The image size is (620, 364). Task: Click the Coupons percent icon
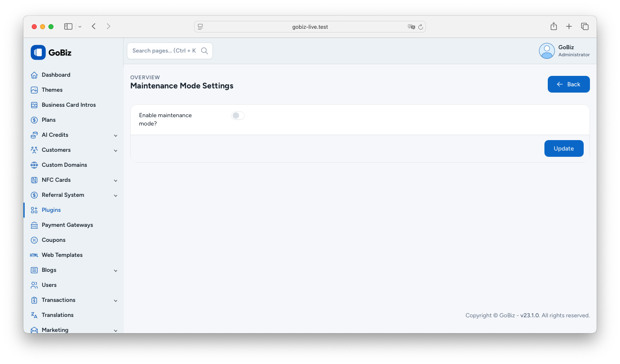(x=34, y=240)
